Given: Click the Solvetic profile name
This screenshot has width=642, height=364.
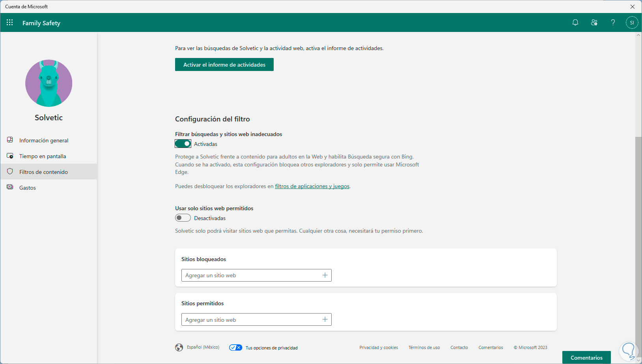Looking at the screenshot, I should tap(49, 118).
